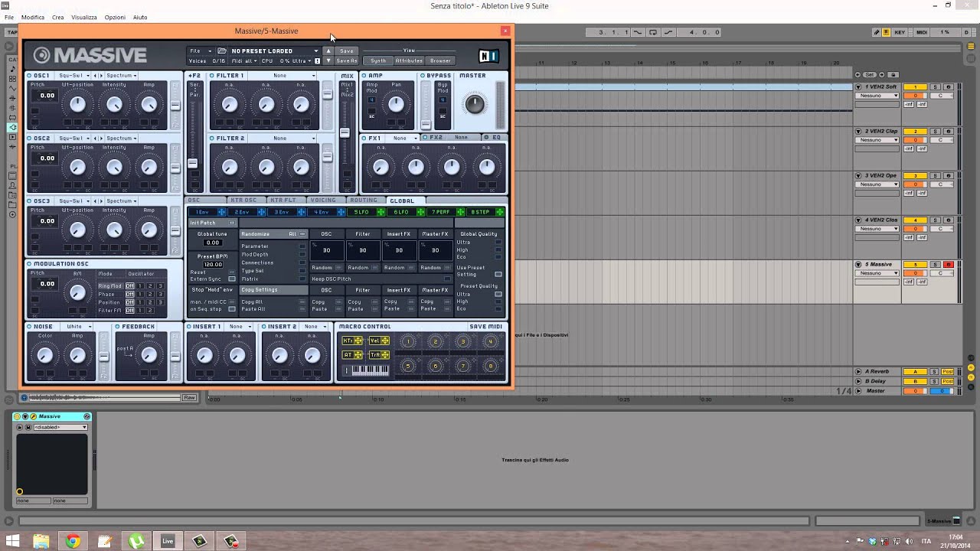Image resolution: width=980 pixels, height=551 pixels.
Task: Toggle Draw Mode pencil in Ableton toolbar
Action: 877,32
